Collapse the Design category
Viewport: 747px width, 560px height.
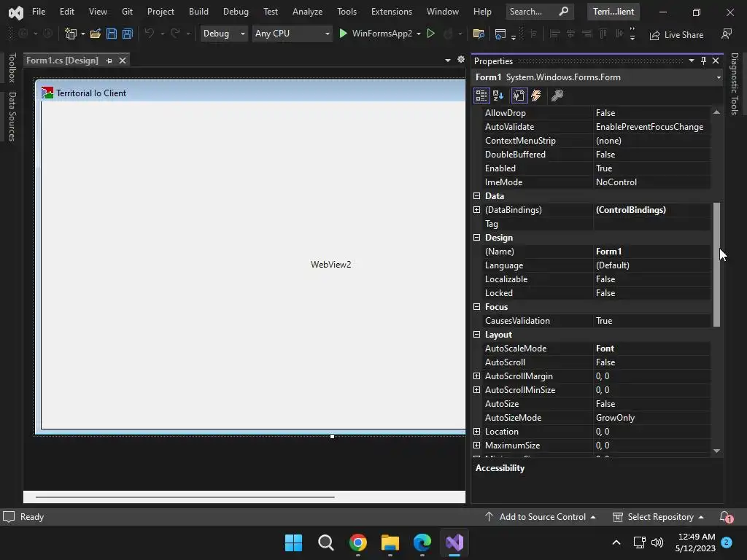[476, 237]
